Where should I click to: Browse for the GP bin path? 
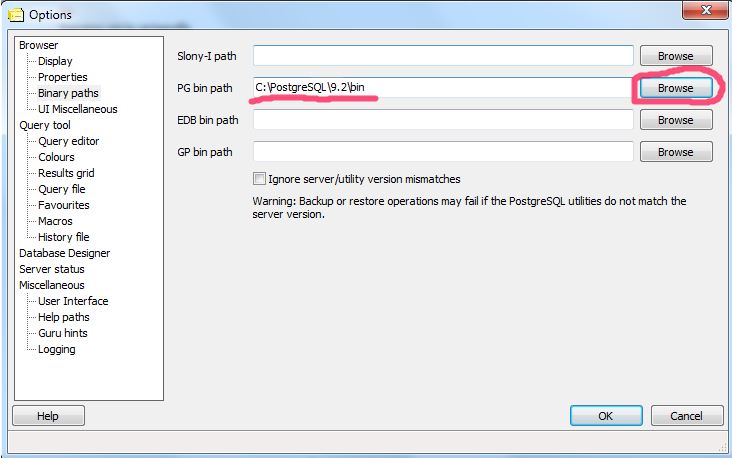676,152
